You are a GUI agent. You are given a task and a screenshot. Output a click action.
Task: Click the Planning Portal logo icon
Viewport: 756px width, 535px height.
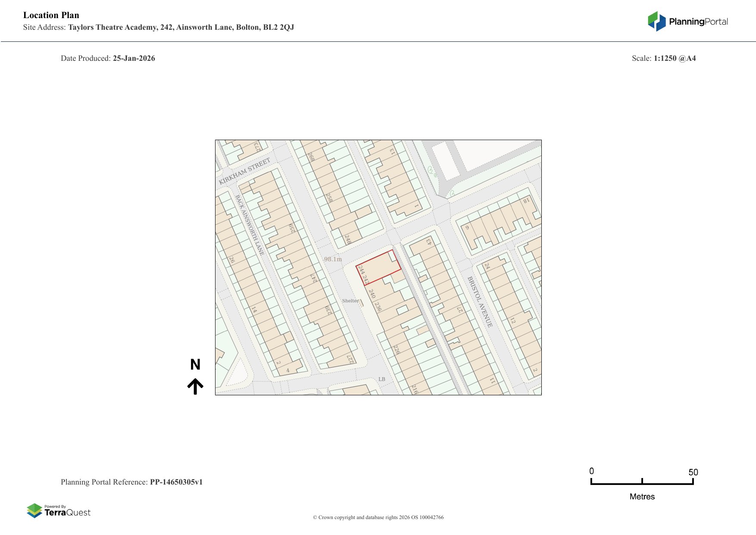coord(656,21)
